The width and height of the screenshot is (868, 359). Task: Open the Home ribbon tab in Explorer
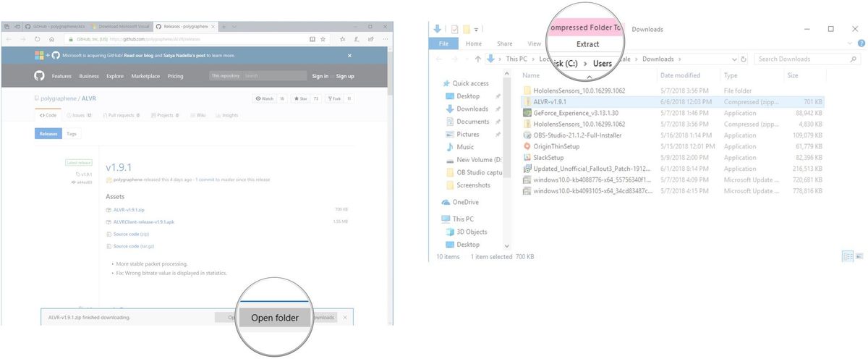474,44
